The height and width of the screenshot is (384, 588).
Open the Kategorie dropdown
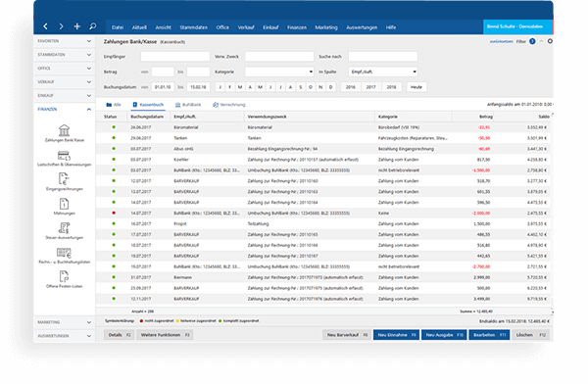click(279, 72)
